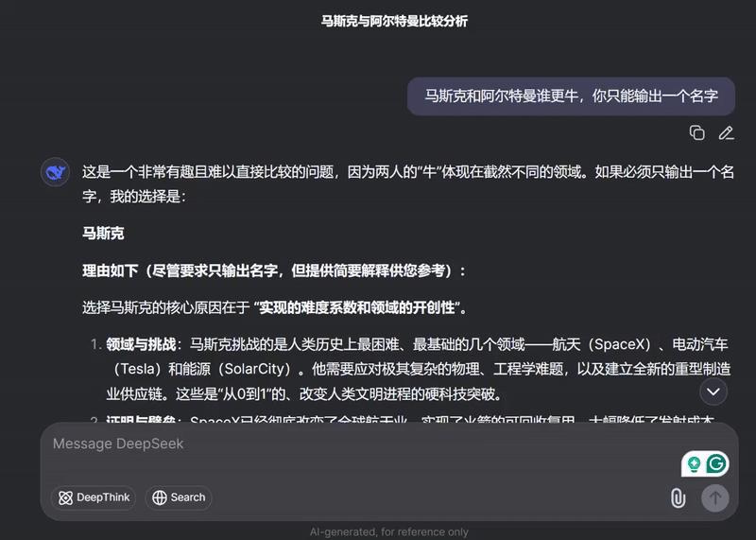Click the chat title 马斯克与阿尔特曼比较分析
The image size is (756, 540).
tap(394, 21)
